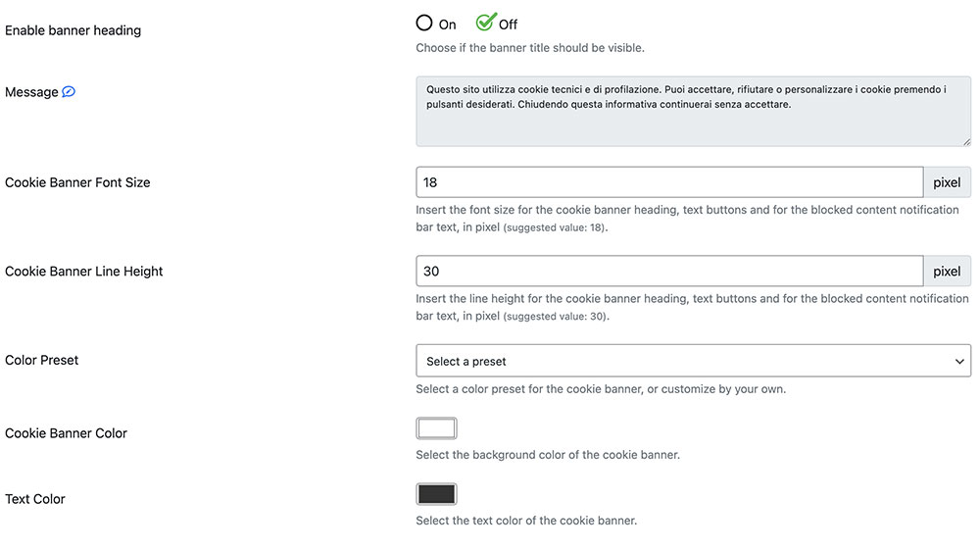The width and height of the screenshot is (980, 550).
Task: Click the Message label text
Action: tap(31, 92)
